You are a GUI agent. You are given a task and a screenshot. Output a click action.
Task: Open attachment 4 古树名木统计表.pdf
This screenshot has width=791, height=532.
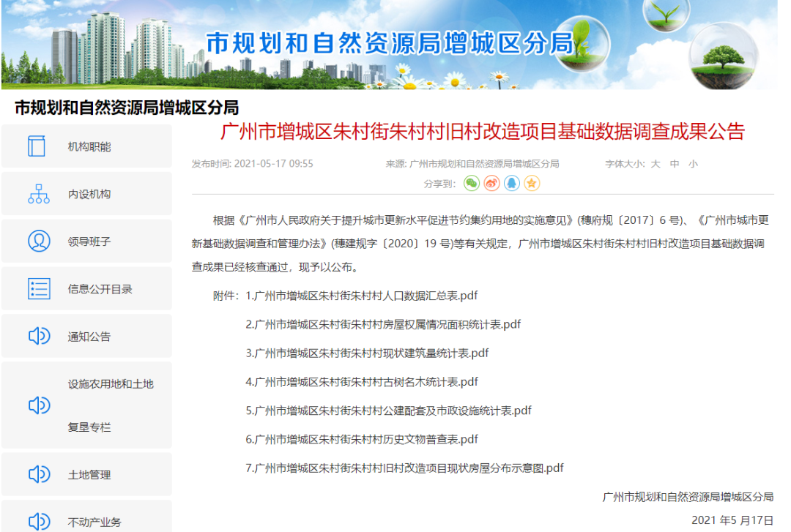click(362, 382)
